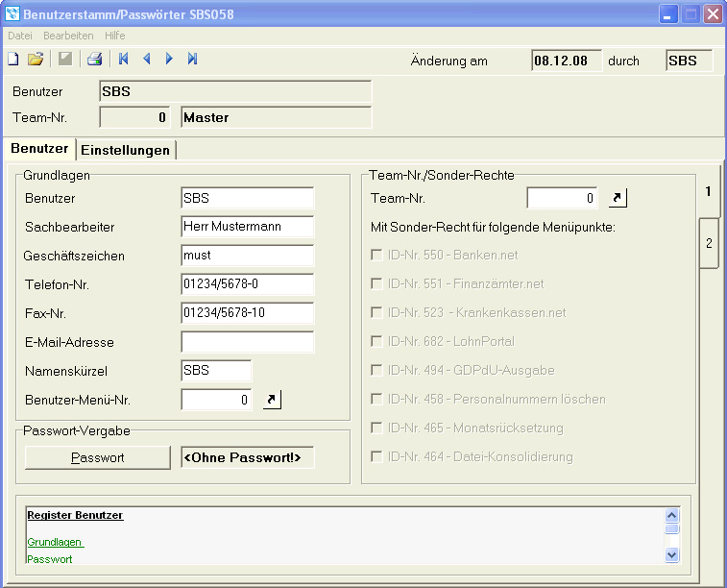727x588 pixels.
Task: Enable ID-Nr. 682 LohnPortal checkbox
Action: (377, 341)
